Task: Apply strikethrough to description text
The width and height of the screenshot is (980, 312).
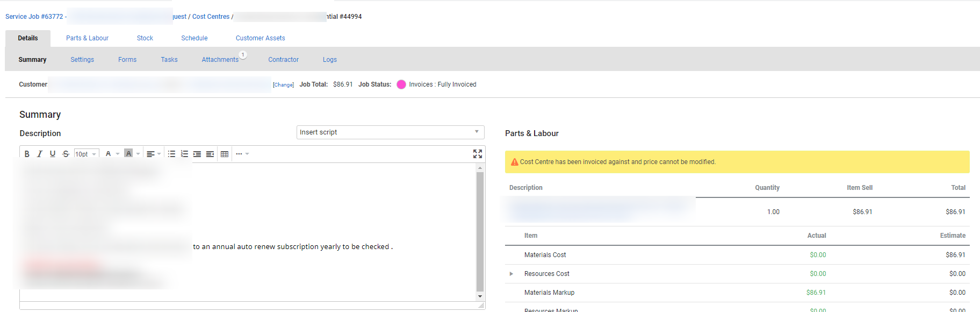Action: point(66,154)
